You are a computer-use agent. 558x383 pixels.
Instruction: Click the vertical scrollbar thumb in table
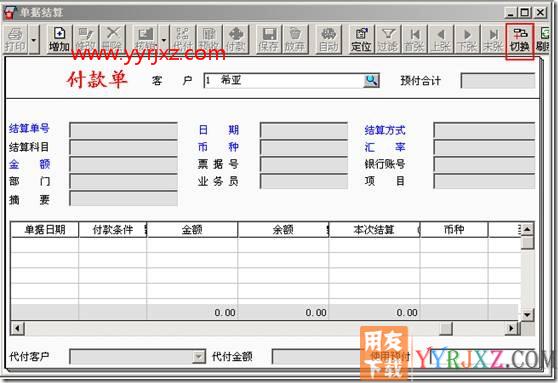click(527, 242)
